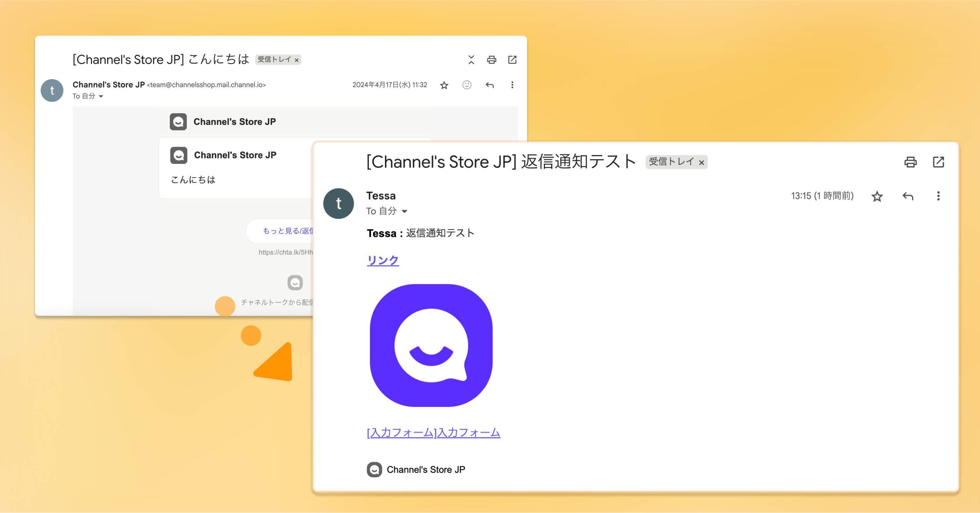Expand recipient details under Tessa
This screenshot has height=513, width=980.
pyautogui.click(x=404, y=211)
